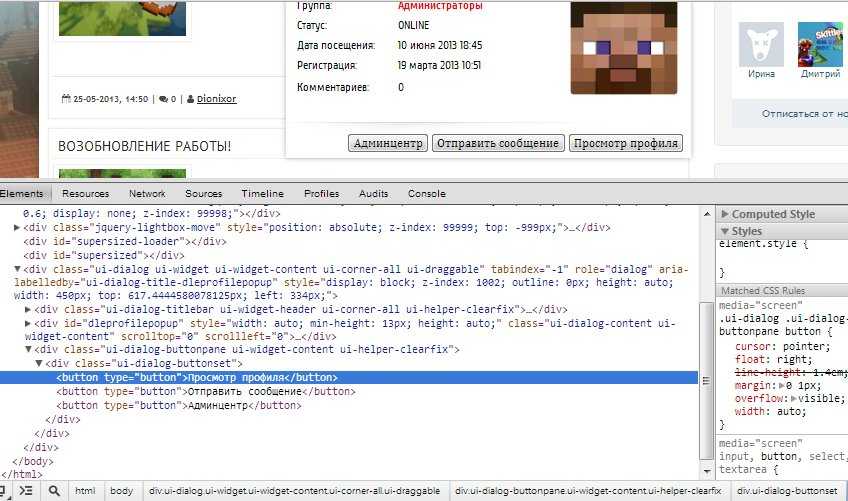Open the Audits tab
848x501 pixels.
373,194
